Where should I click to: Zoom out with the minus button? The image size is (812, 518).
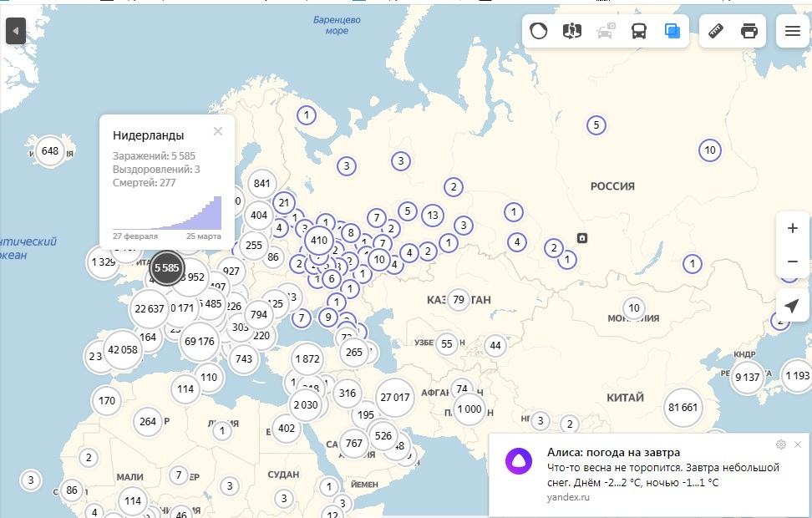[792, 262]
